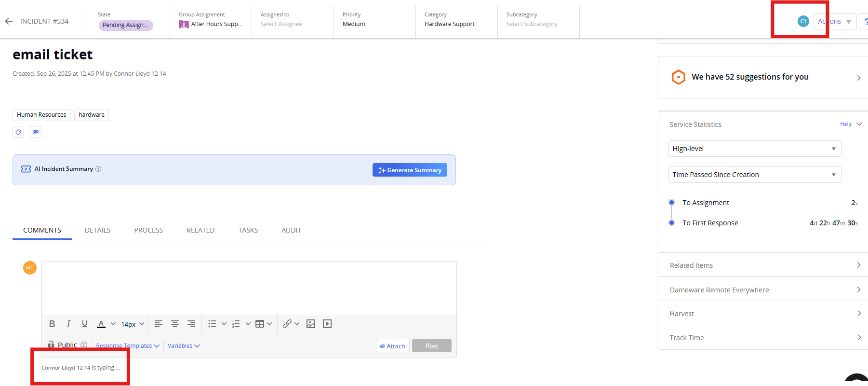Open the Variables dropdown
The width and height of the screenshot is (868, 386).
coord(184,346)
